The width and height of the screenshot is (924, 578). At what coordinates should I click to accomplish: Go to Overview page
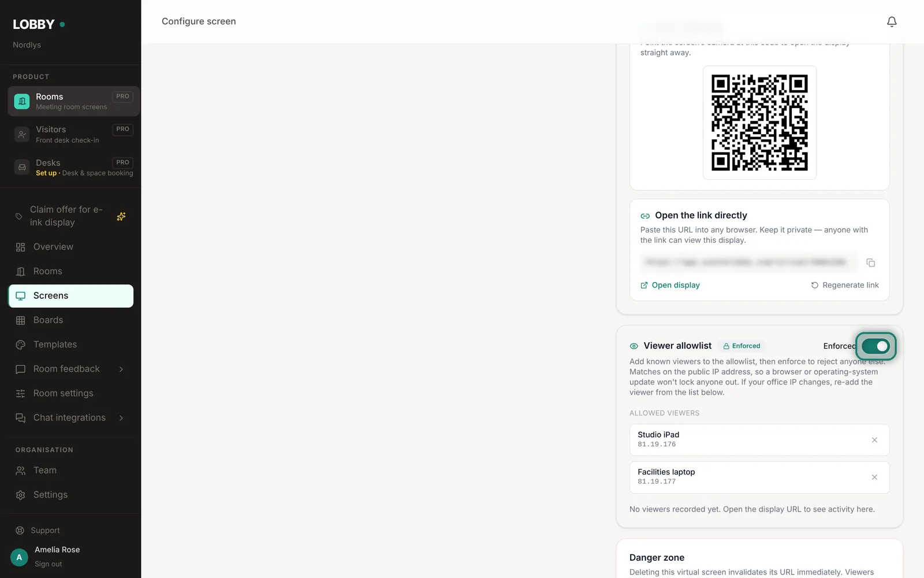70,247
